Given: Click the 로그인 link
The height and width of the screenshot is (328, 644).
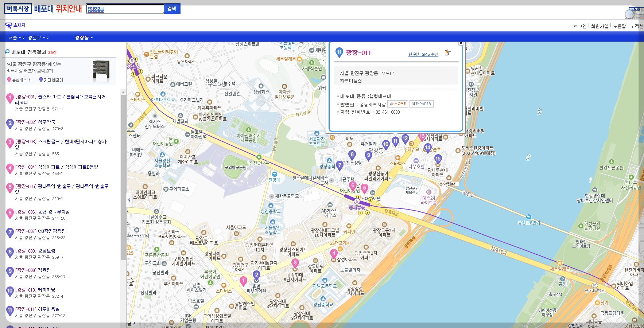Looking at the screenshot, I should [580, 26].
